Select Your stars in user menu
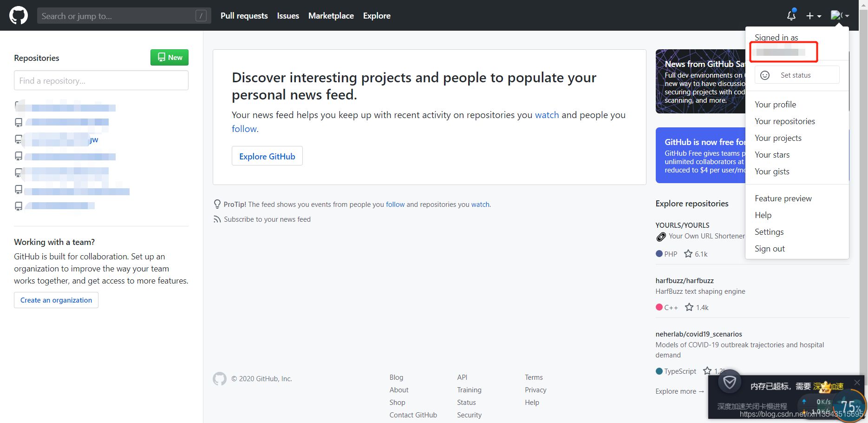 tap(772, 155)
